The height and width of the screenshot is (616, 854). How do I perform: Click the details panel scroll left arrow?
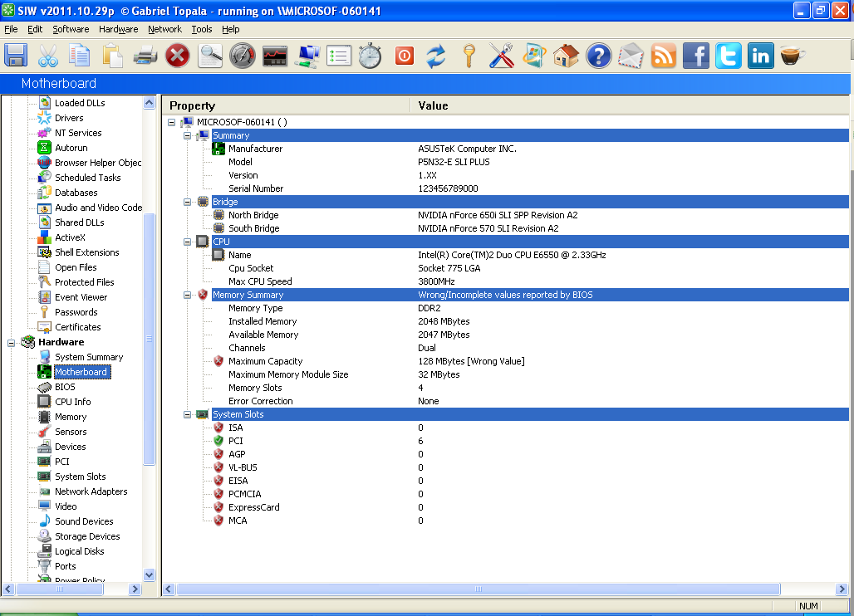point(169,589)
